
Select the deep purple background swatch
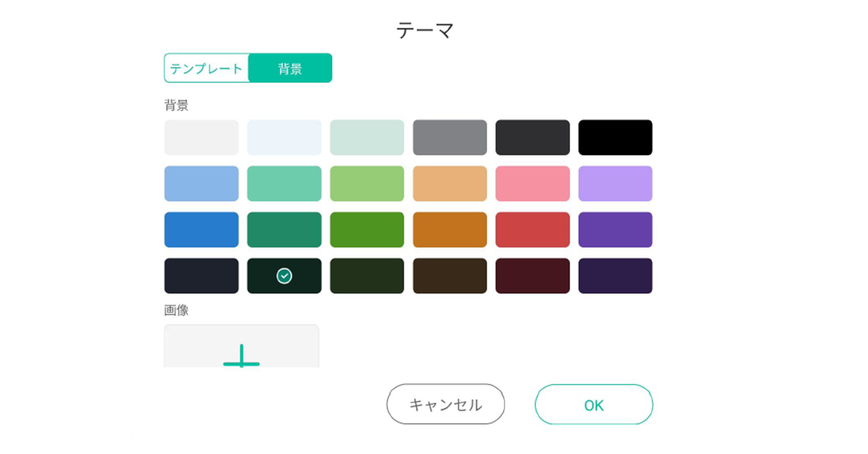click(615, 230)
